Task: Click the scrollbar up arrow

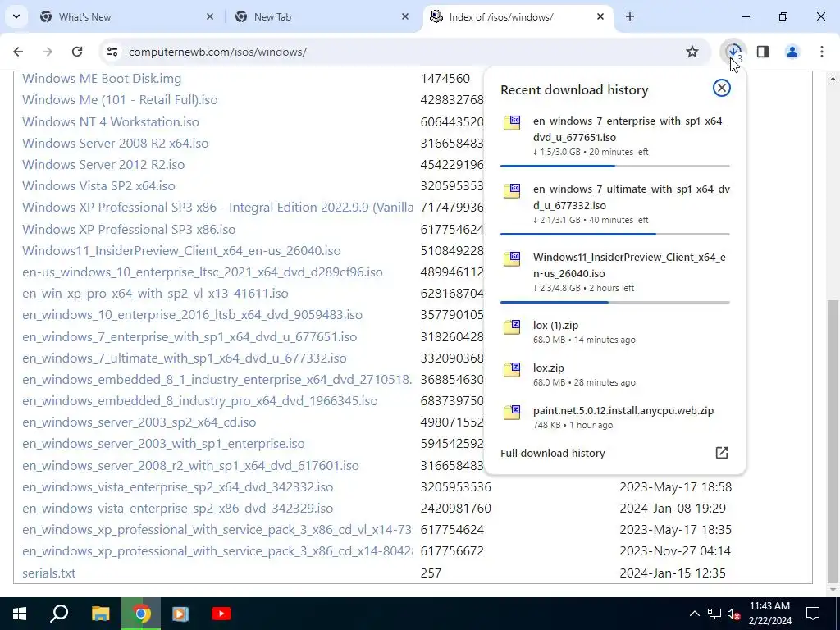Action: pyautogui.click(x=833, y=79)
